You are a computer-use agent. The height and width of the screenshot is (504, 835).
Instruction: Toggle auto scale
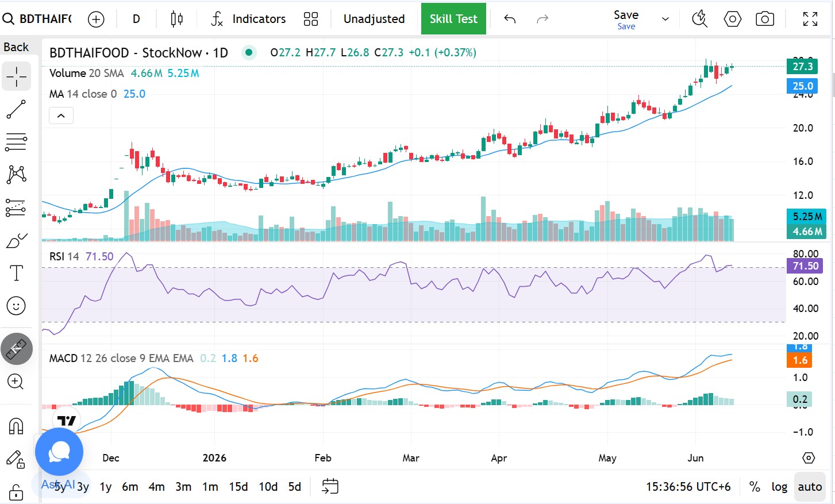tap(810, 487)
